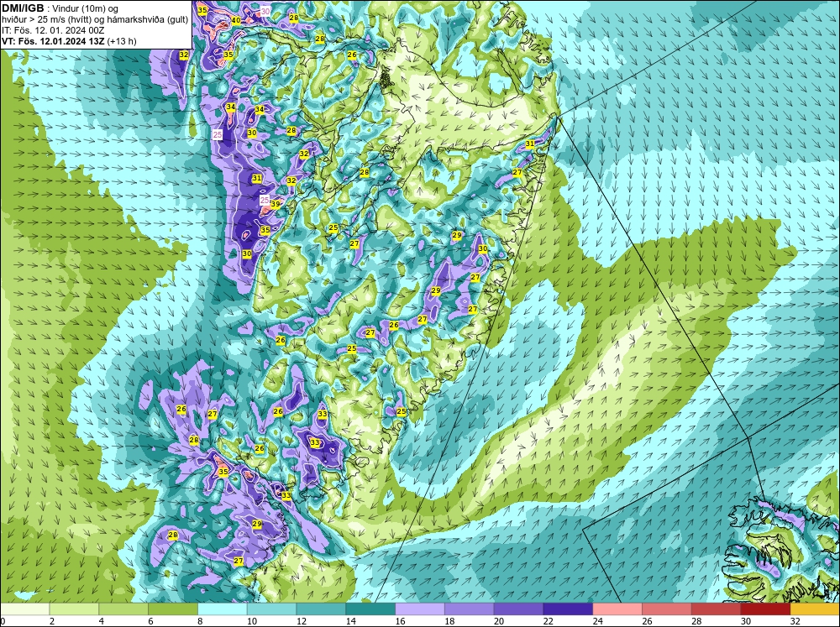Pick the 22–24 m/s dark indigo swatch
The height and width of the screenshot is (627, 840).
[568, 609]
